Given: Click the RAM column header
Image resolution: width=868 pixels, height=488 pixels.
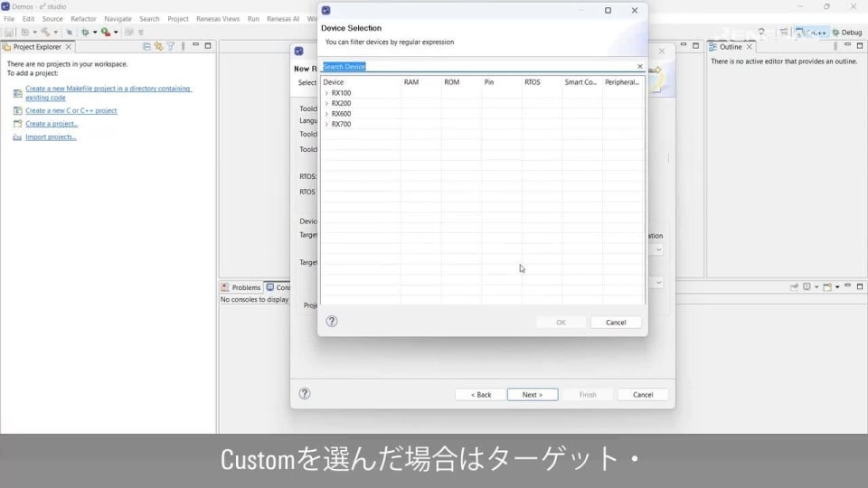Looking at the screenshot, I should pos(420,82).
